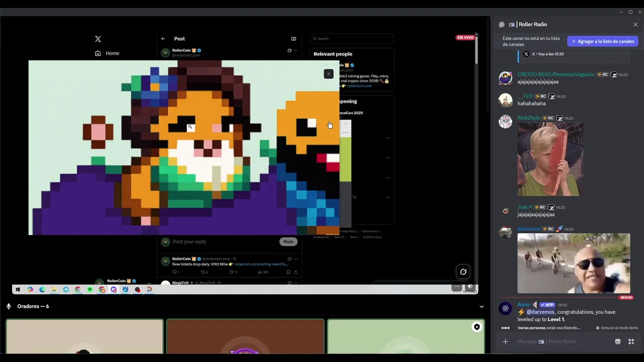This screenshot has width=644, height=362.
Task: Click the moderator shield badge on green speaker tile
Action: 476,327
